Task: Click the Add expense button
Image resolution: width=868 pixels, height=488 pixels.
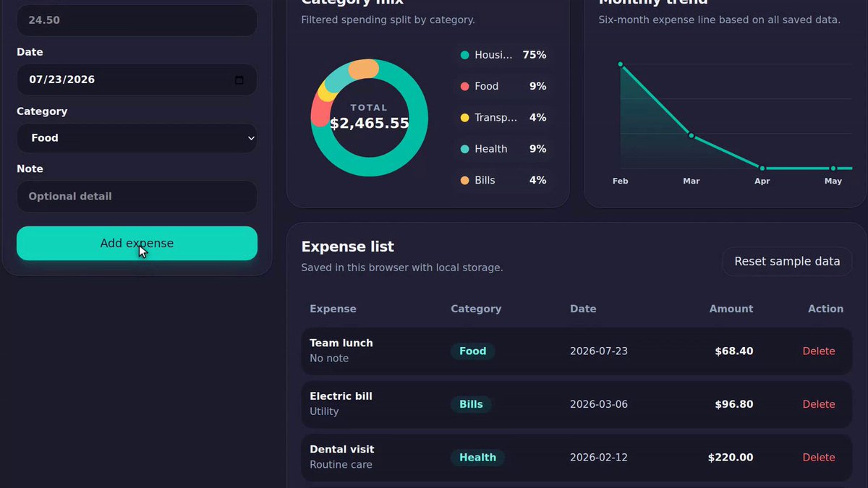Action: [137, 243]
